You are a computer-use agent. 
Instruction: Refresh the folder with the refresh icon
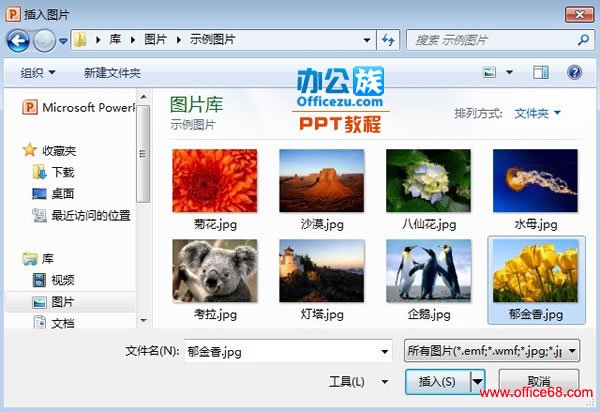point(388,40)
